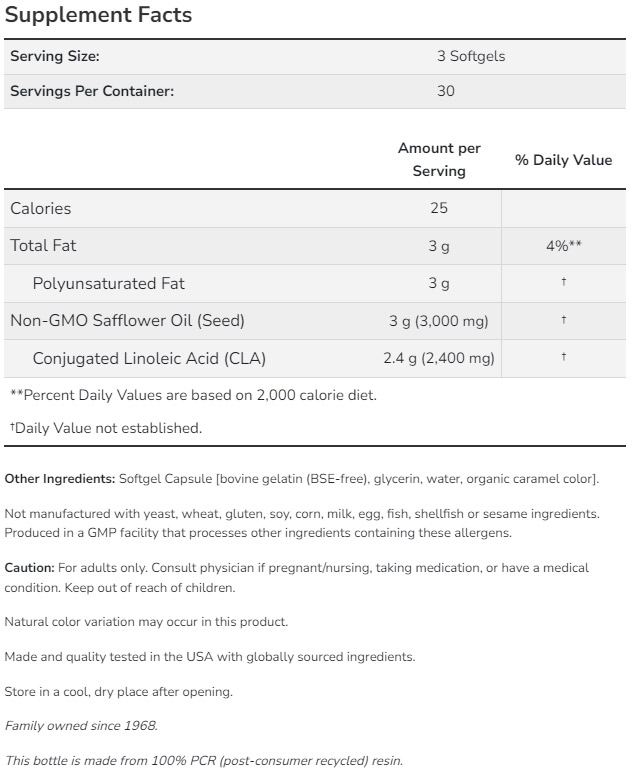Select the Total Fat row label
Viewport: 631px width, 779px height.
pyautogui.click(x=43, y=245)
